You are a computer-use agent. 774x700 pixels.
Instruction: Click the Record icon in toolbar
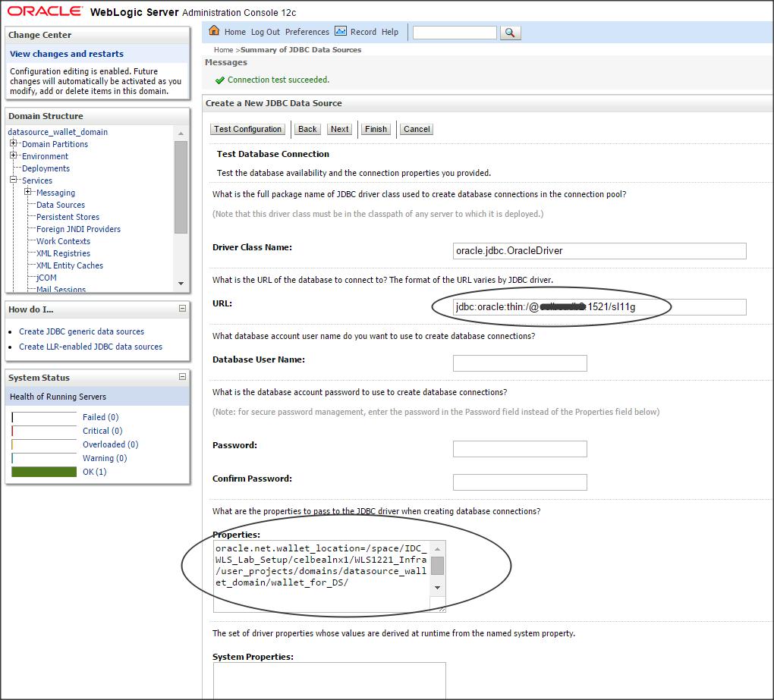(x=341, y=31)
